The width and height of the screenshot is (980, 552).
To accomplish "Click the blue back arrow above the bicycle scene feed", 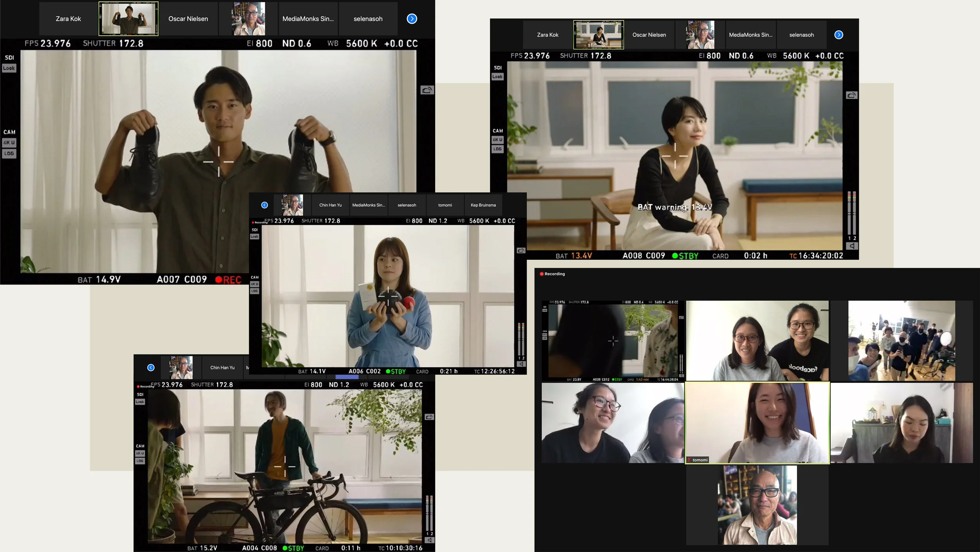I will point(151,368).
